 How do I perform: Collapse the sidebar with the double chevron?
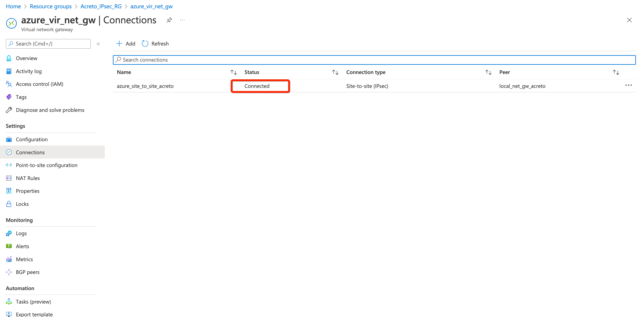click(x=98, y=44)
